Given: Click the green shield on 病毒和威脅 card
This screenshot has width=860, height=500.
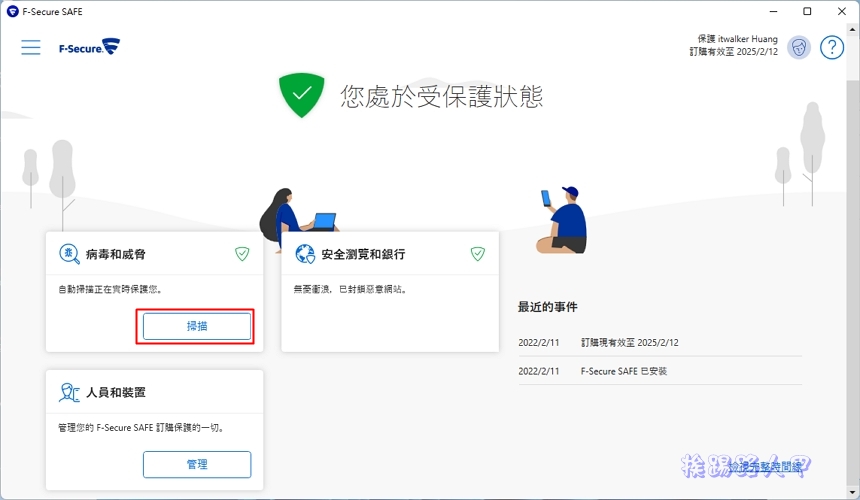Looking at the screenshot, I should click(x=242, y=254).
